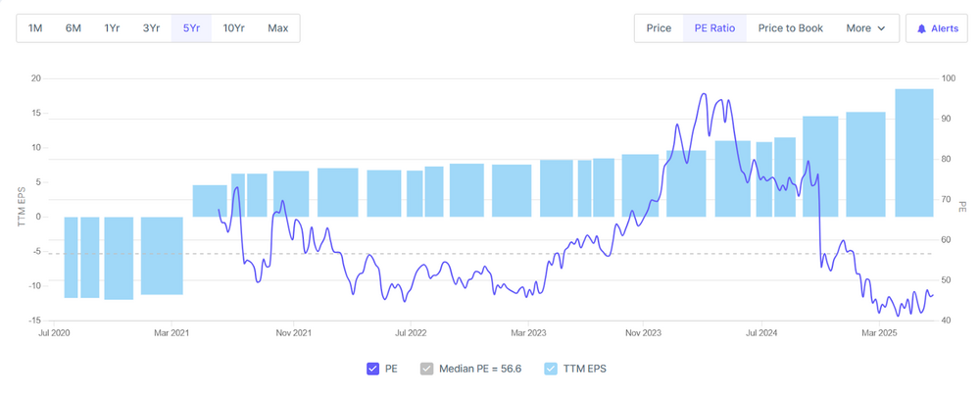
Task: Expand the More dropdown chevron
Action: (x=882, y=28)
